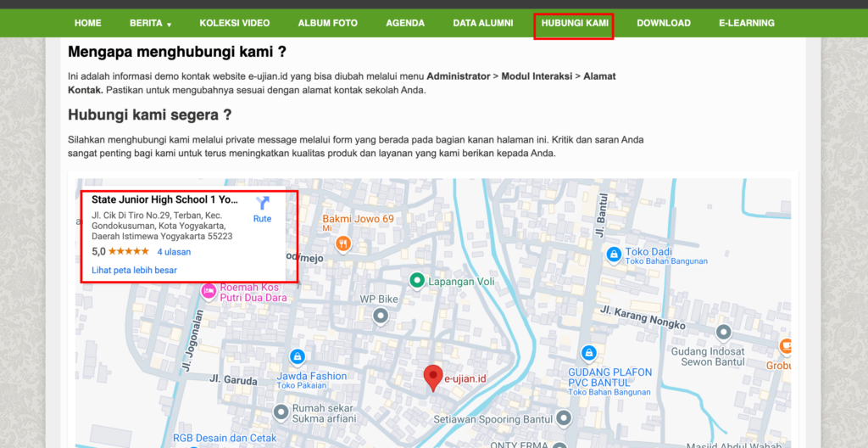Viewport: 868px width, 448px height.
Task: Click the red e-ujian.id map pin
Action: pyautogui.click(x=433, y=378)
